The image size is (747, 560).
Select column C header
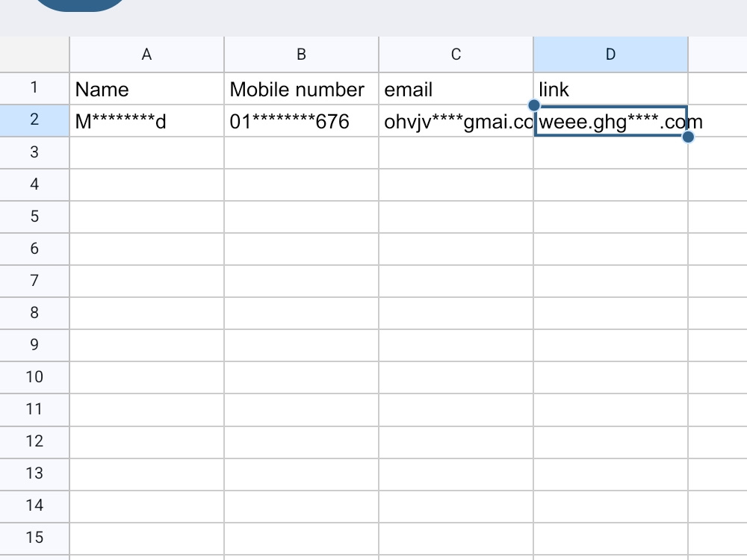coord(456,55)
